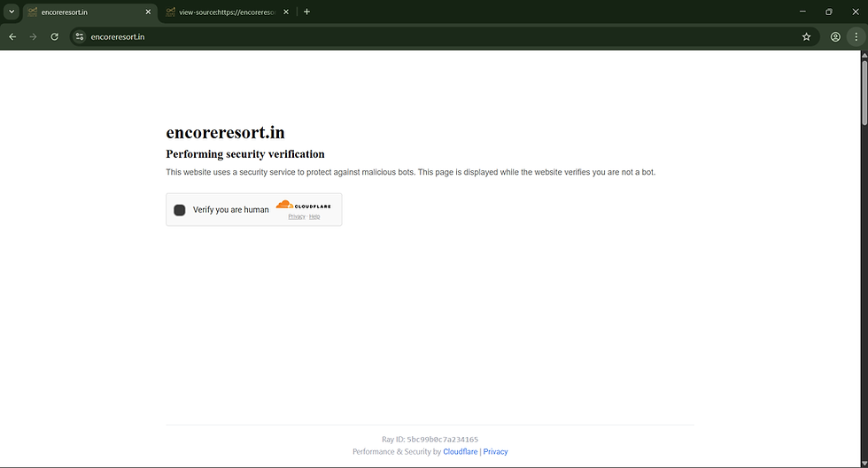View site information icon in address bar

pos(80,36)
